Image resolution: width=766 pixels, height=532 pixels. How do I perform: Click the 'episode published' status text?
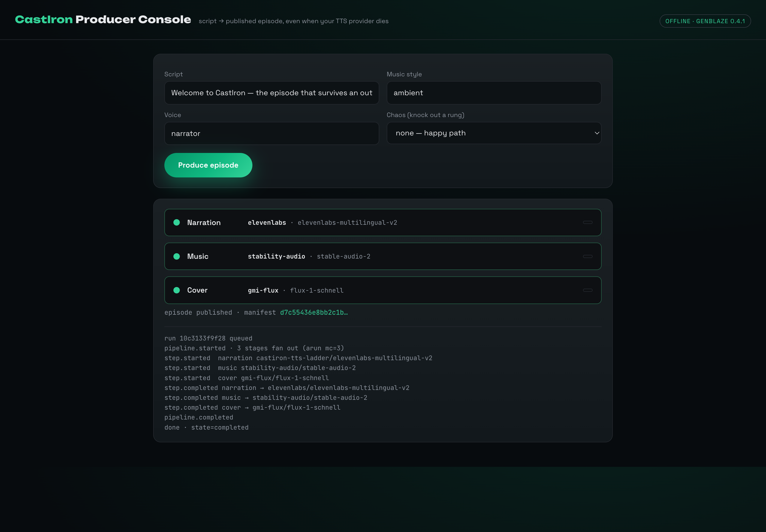tap(198, 312)
